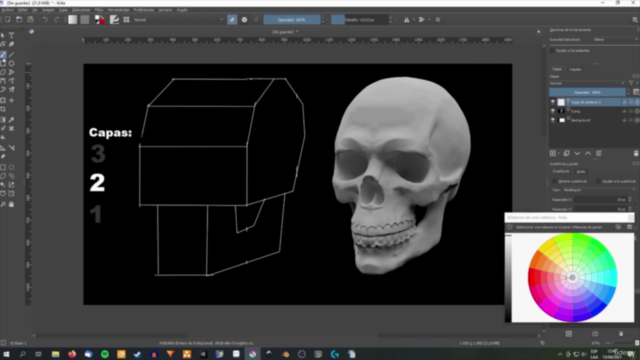
Task: Open layer blending mode Normal dropdown
Action: point(587,83)
